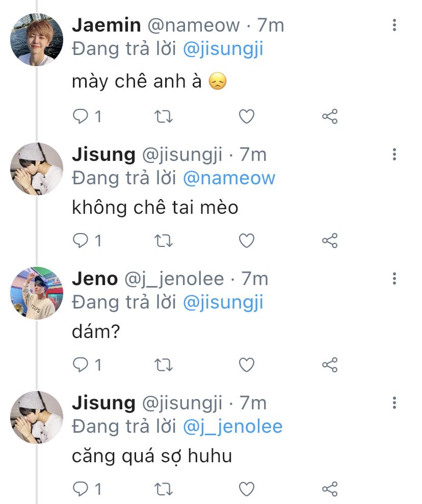
Task: Share Jaemin's tweet
Action: (330, 117)
